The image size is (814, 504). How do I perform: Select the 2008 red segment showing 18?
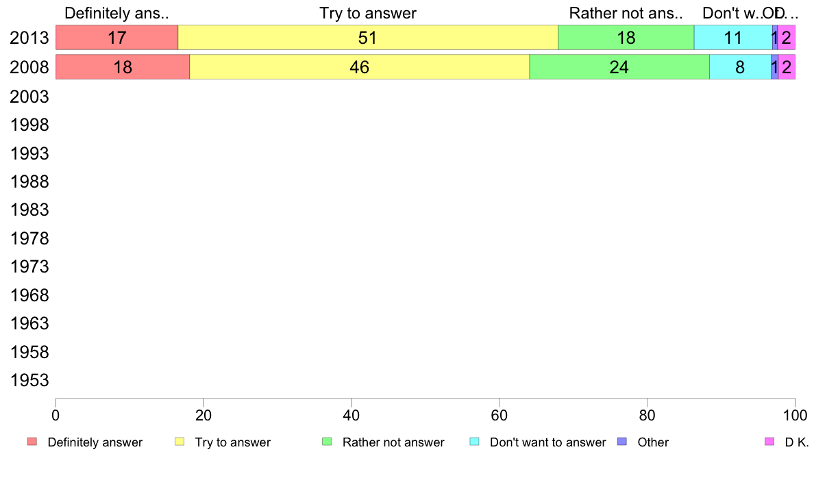click(x=123, y=67)
